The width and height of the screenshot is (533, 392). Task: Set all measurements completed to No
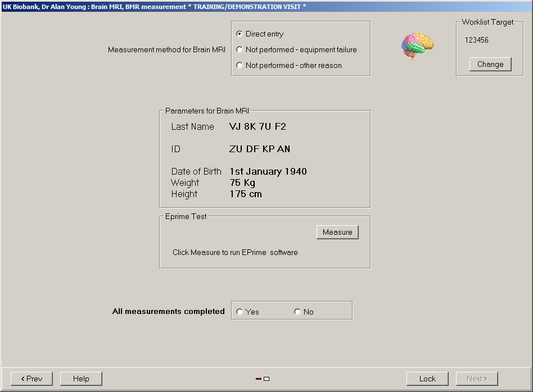pyautogui.click(x=297, y=312)
